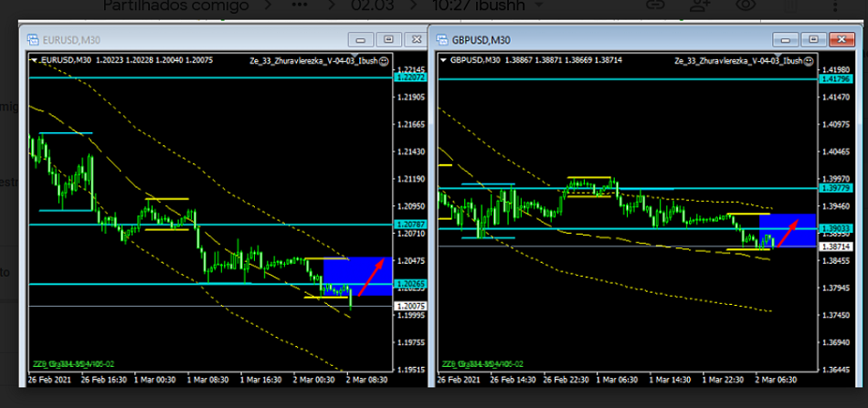Open the three-dots breadcrumb menu at top

[x=298, y=6]
